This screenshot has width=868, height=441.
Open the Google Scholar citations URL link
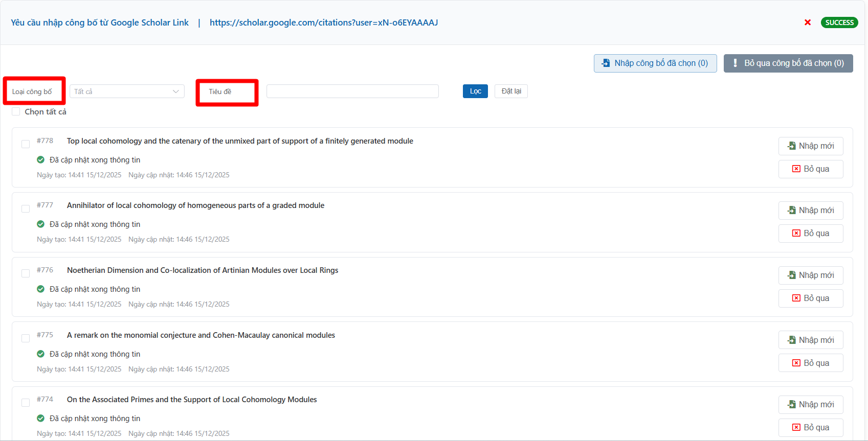[323, 22]
